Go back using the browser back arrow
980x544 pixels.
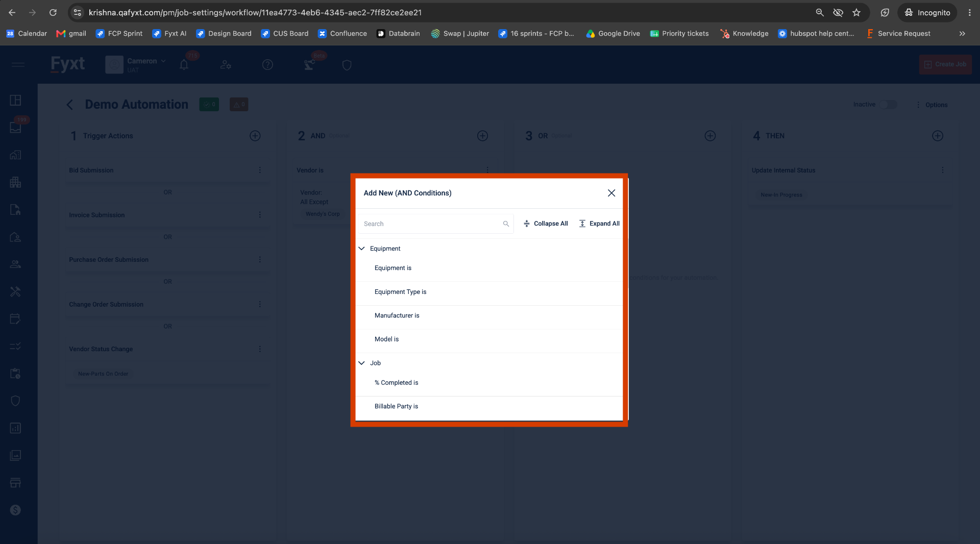pos(12,12)
